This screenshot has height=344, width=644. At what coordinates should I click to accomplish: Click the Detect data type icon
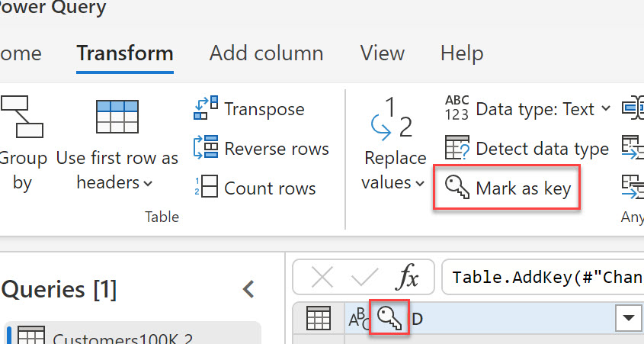coord(457,149)
